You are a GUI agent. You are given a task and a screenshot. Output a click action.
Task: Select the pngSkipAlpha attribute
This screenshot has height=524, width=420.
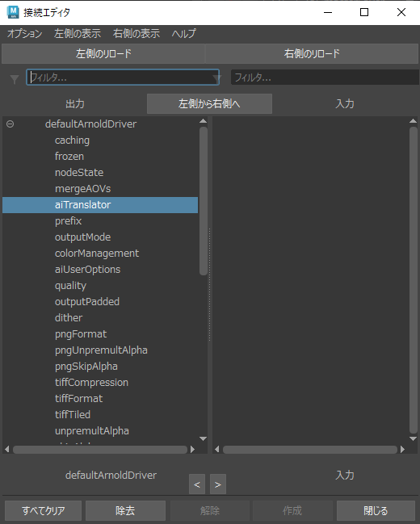[100, 367]
